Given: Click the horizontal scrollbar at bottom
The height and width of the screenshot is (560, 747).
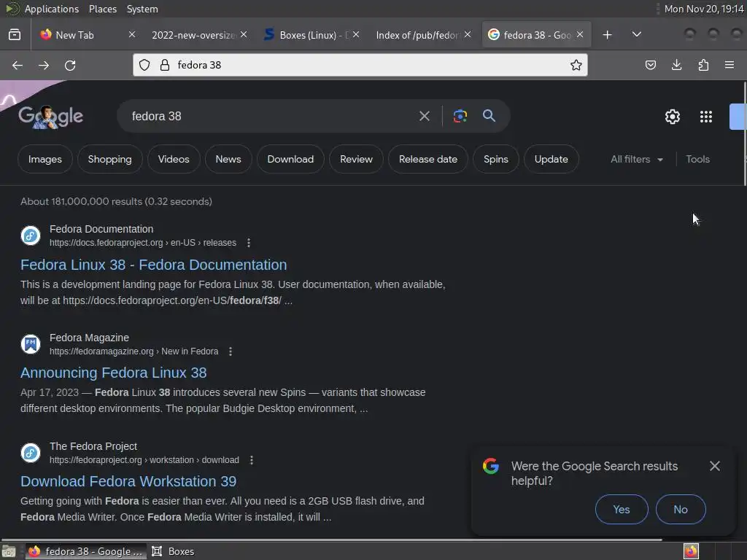Looking at the screenshot, I should (331, 540).
